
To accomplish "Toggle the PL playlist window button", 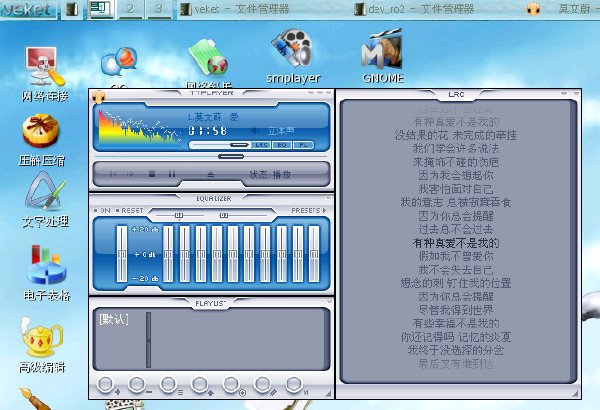I will pyautogui.click(x=303, y=145).
